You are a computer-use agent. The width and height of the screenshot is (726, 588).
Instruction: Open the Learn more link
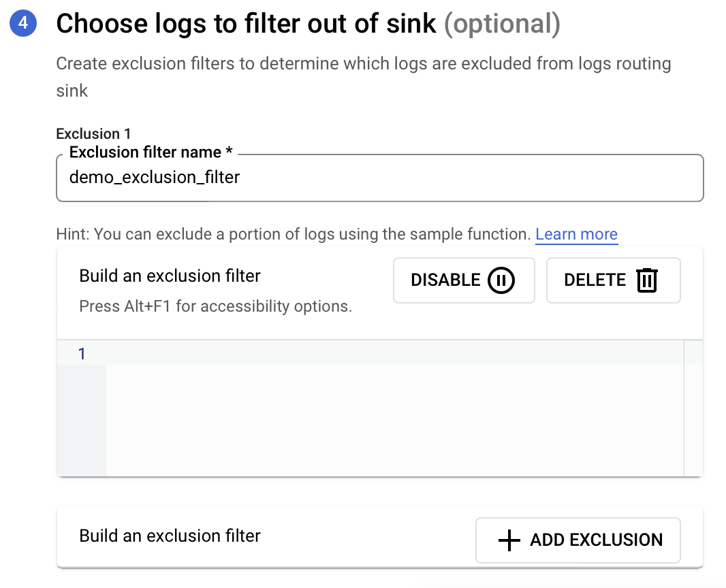pyautogui.click(x=576, y=234)
